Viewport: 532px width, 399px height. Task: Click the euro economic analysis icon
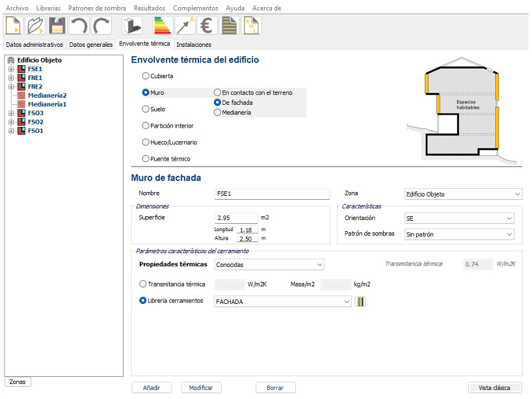point(207,25)
